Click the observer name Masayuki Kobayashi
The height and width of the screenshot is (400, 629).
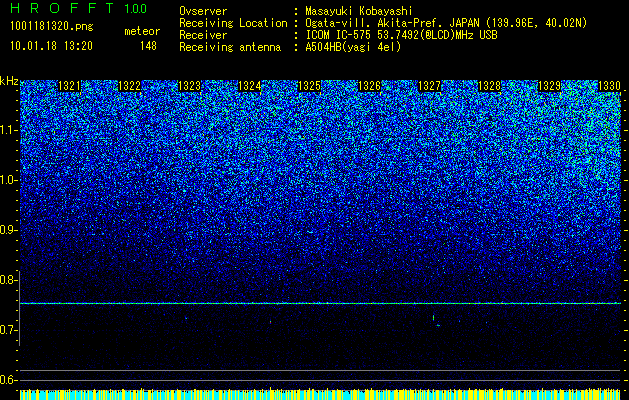[359, 11]
